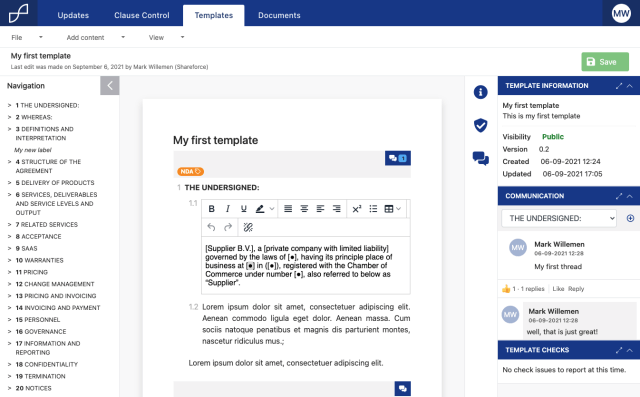Viewport: 640px width, 397px height.
Task: Select the Templates tab
Action: [213, 16]
